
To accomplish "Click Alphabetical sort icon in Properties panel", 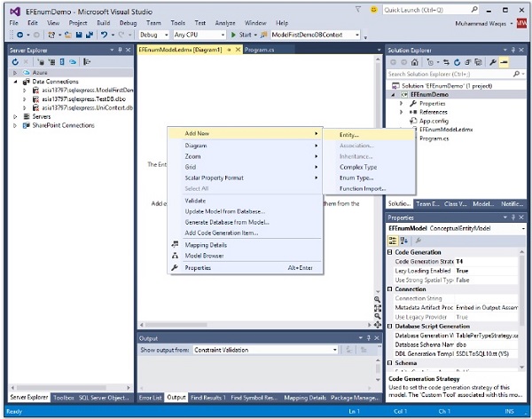I will (403, 241).
